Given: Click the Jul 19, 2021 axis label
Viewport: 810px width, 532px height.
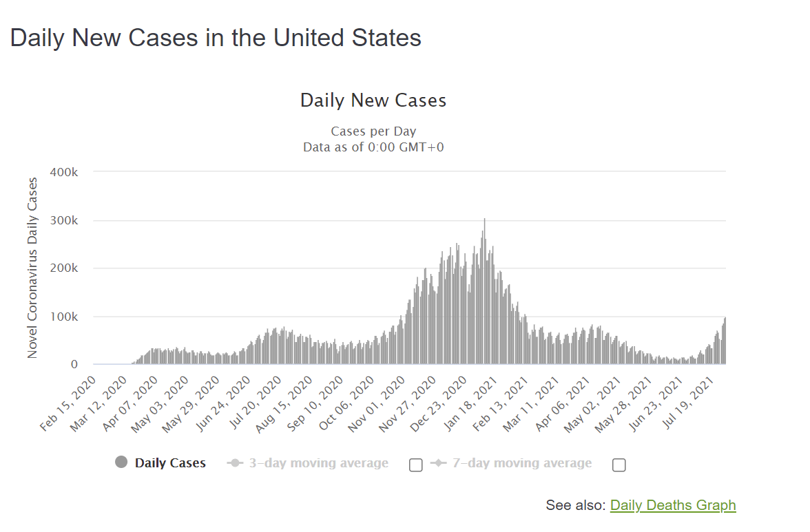Looking at the screenshot, I should click(687, 403).
